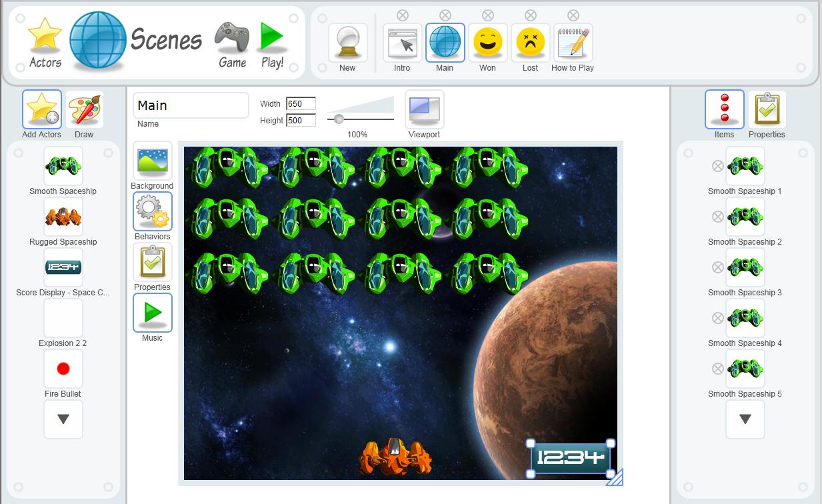
Task: Open the Game controller section
Action: (x=232, y=45)
